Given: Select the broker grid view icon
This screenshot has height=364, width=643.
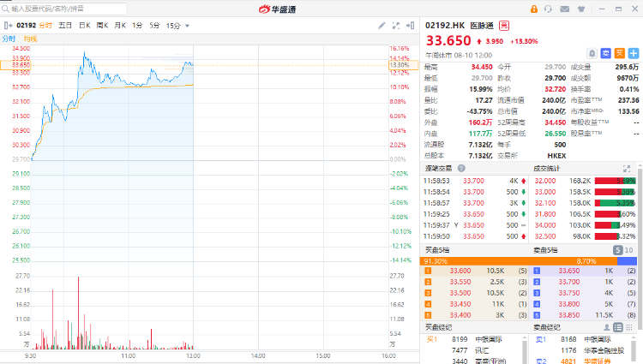Looking at the screenshot, I should click(628, 327).
